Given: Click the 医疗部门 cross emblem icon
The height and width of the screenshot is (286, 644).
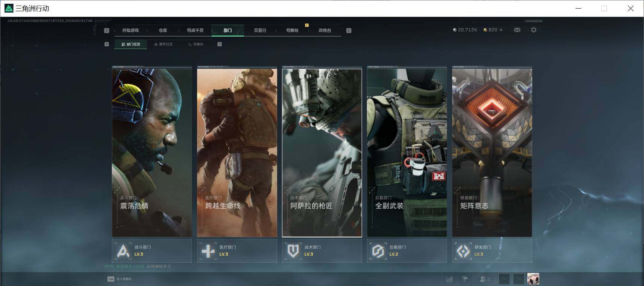Looking at the screenshot, I should point(208,251).
